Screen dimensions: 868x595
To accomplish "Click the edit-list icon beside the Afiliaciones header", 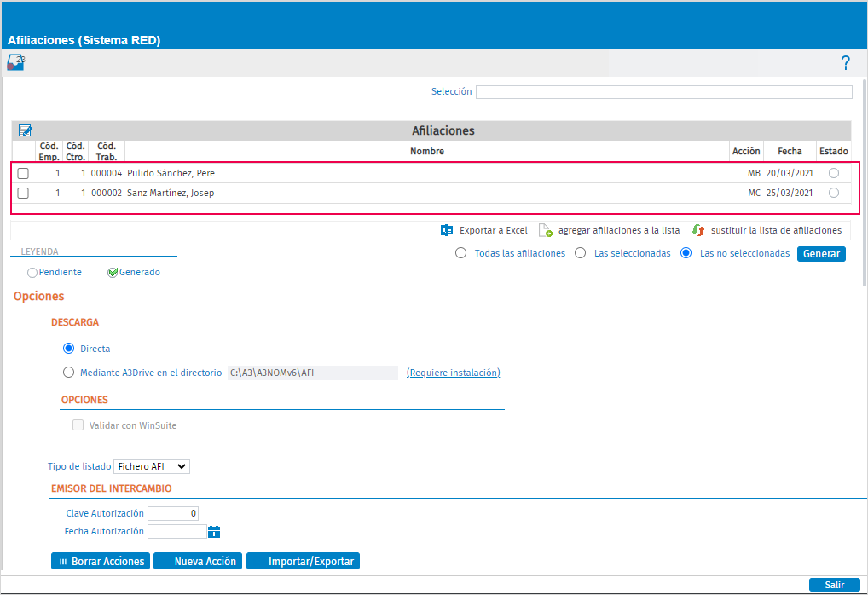I will coord(25,130).
